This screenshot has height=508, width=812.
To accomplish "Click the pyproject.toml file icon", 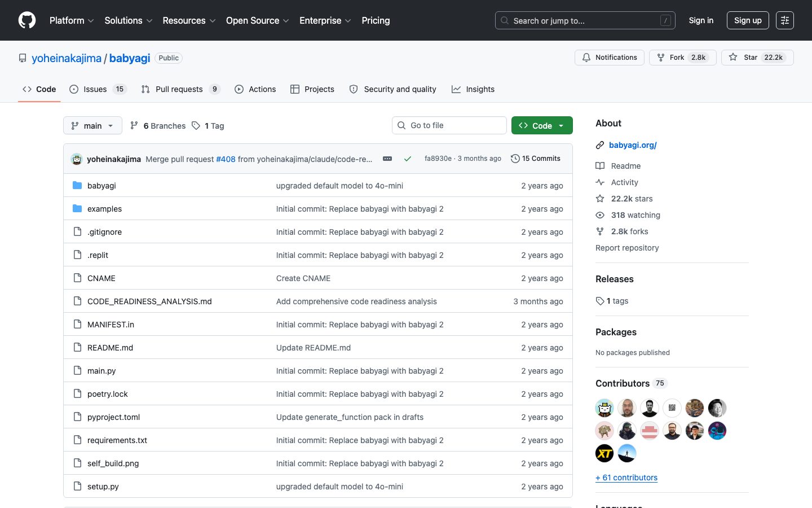I will [x=77, y=417].
